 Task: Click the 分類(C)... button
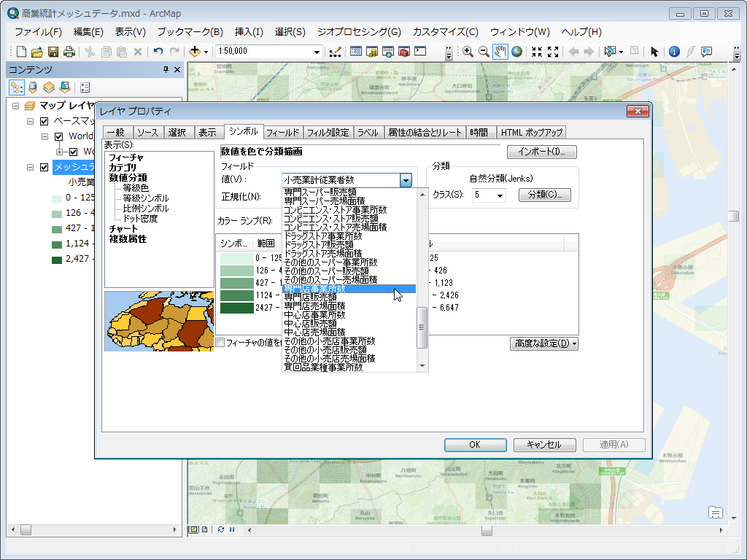point(544,195)
